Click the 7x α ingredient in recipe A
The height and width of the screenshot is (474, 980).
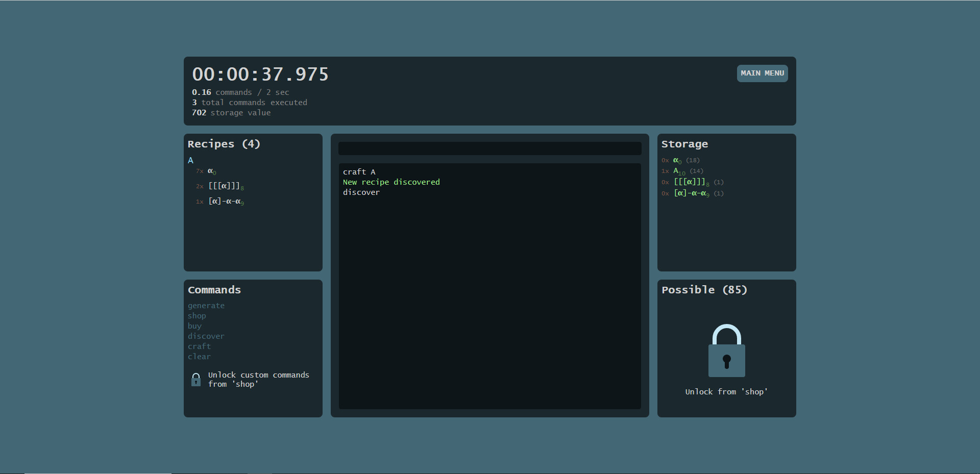pos(211,171)
